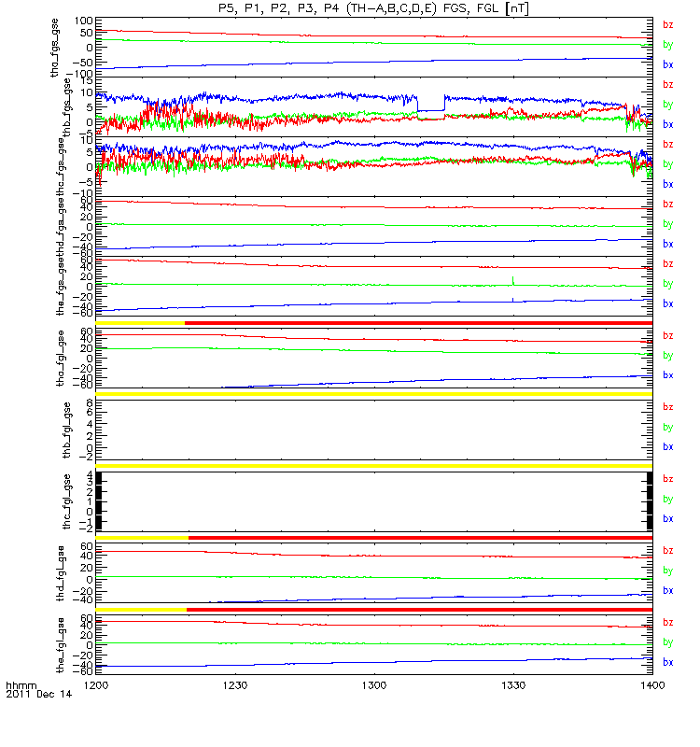The width and height of the screenshot is (700, 747).
Task: Select the by legend label of thd_fgl_gse panel
Action: (x=668, y=571)
